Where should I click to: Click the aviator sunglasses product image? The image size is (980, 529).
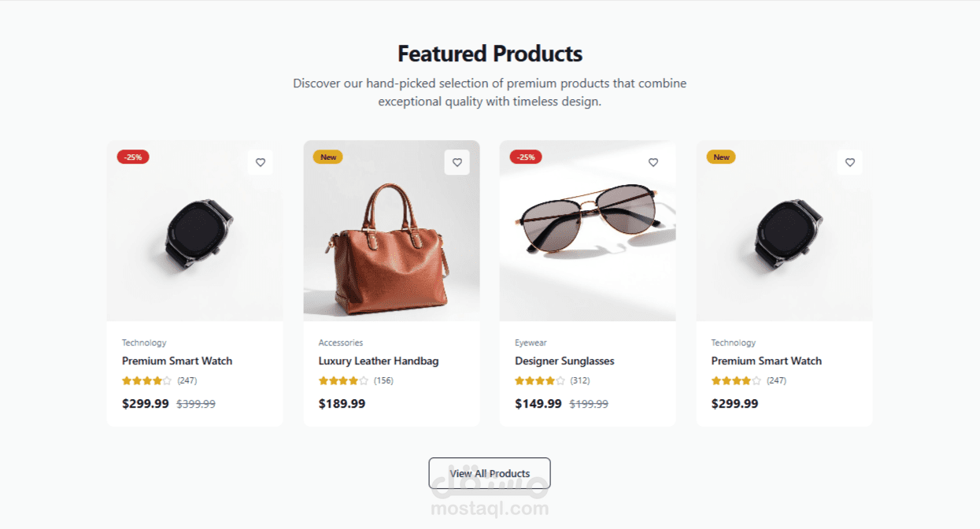[x=588, y=231]
